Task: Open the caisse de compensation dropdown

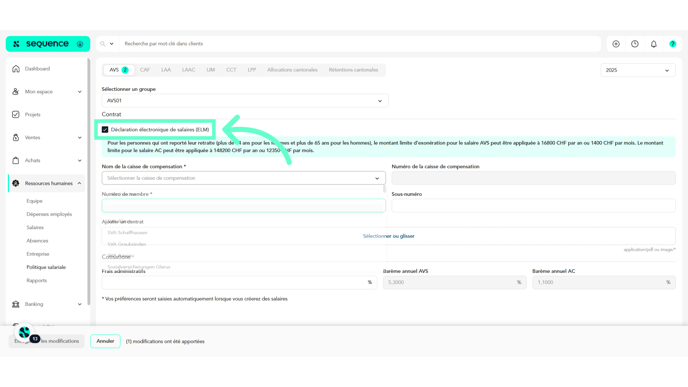Action: [x=244, y=178]
